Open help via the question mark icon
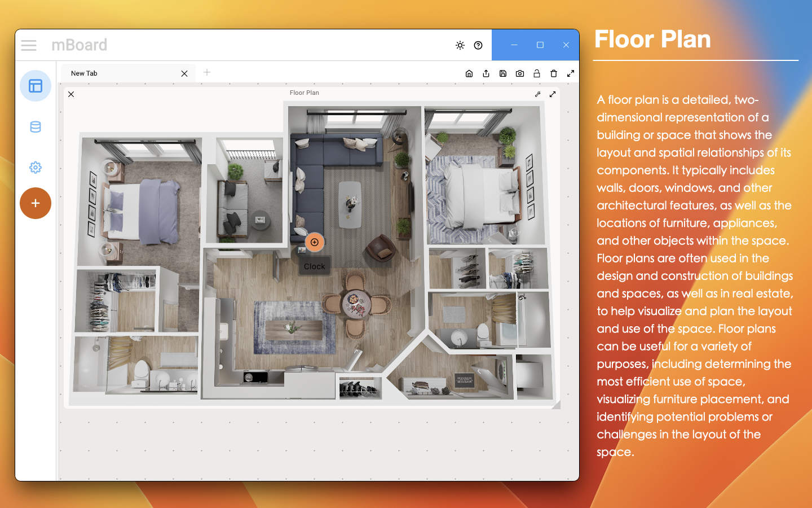This screenshot has width=812, height=508. (478, 45)
